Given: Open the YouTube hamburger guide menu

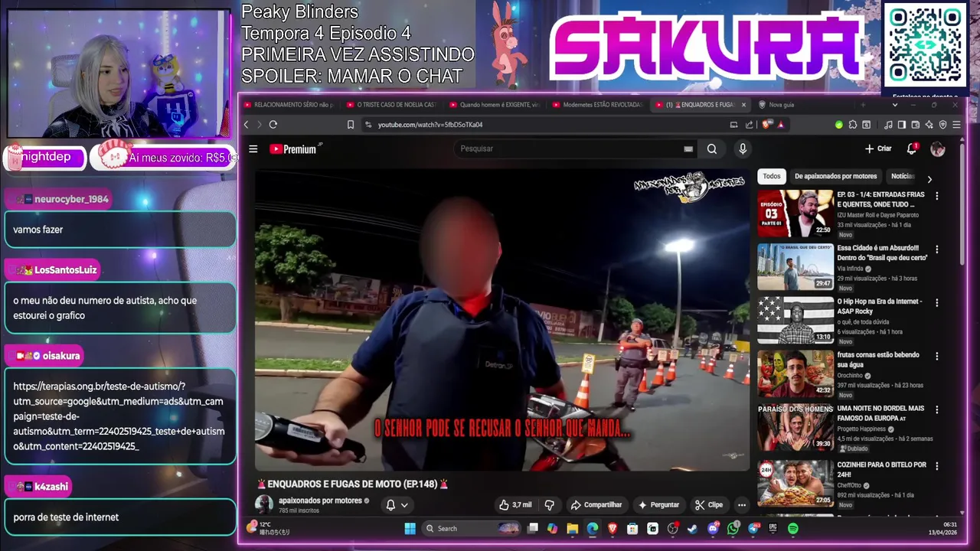Looking at the screenshot, I should point(253,149).
